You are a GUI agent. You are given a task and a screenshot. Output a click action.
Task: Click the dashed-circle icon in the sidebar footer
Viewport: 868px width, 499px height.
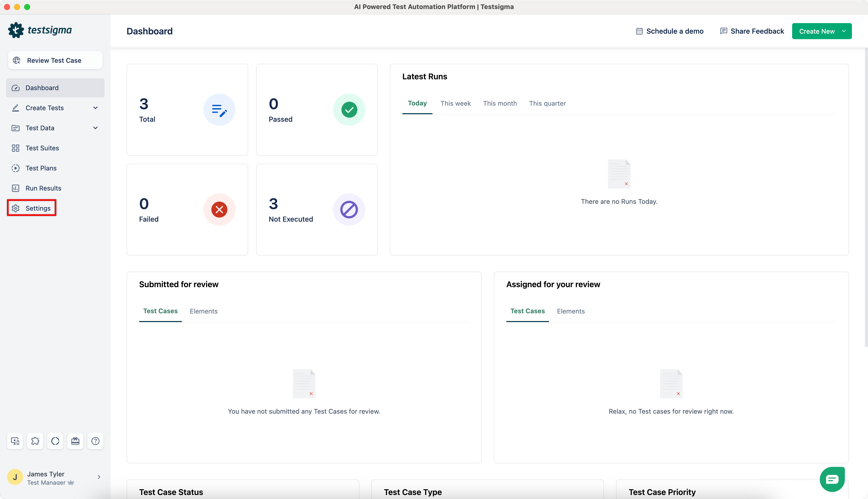(55, 441)
